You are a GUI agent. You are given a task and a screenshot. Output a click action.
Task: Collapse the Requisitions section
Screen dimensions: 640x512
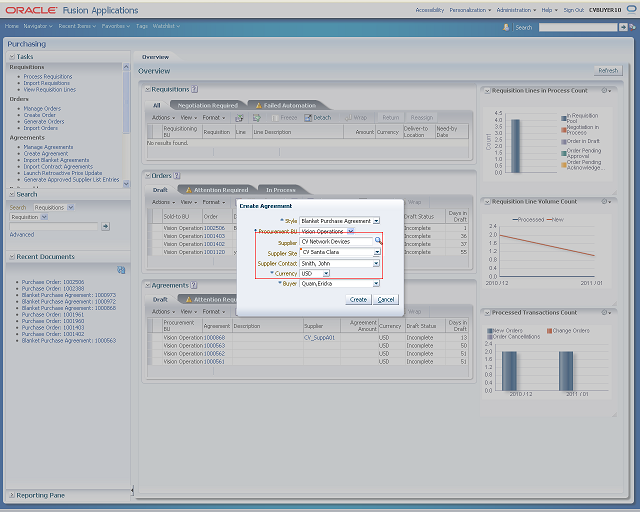(x=148, y=89)
